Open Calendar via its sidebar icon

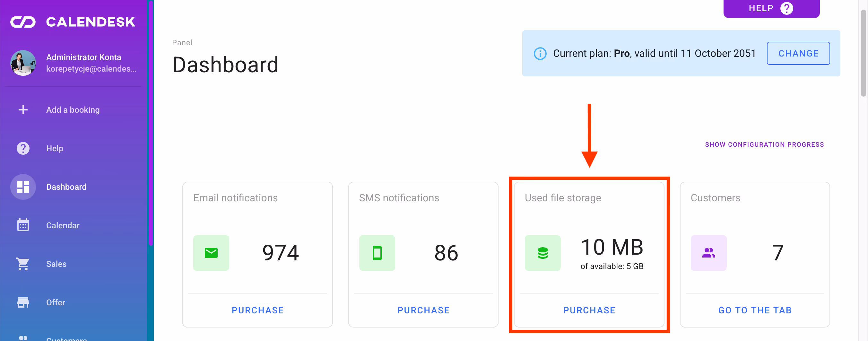tap(23, 225)
